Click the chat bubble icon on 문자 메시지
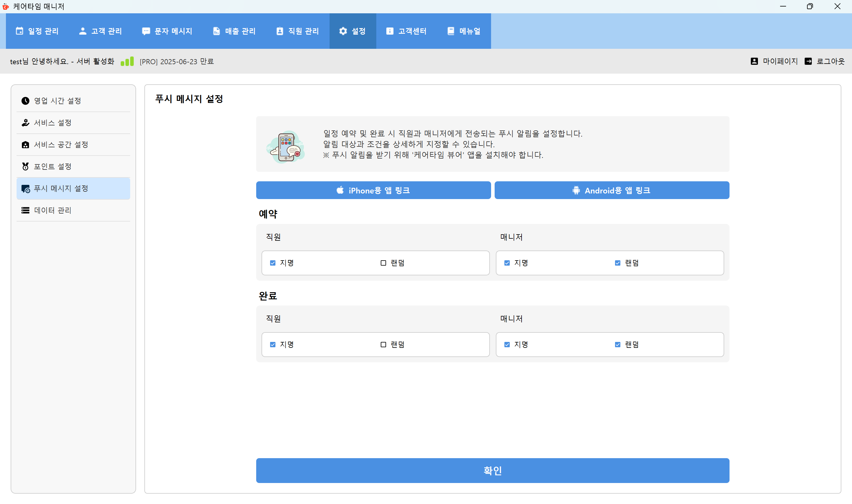 146,31
